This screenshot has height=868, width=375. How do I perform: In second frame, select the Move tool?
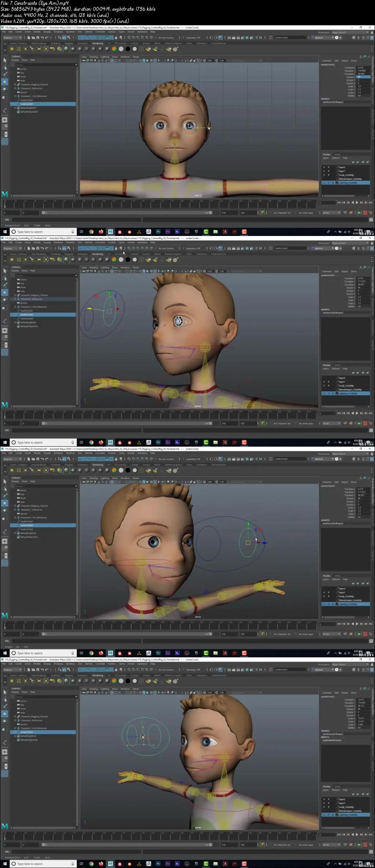(5, 292)
